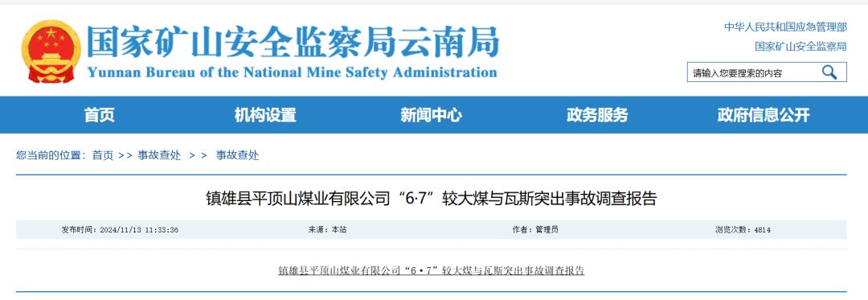The width and height of the screenshot is (868, 300).
Task: Open the 政府信息公开 navigation menu item
Action: [764, 115]
